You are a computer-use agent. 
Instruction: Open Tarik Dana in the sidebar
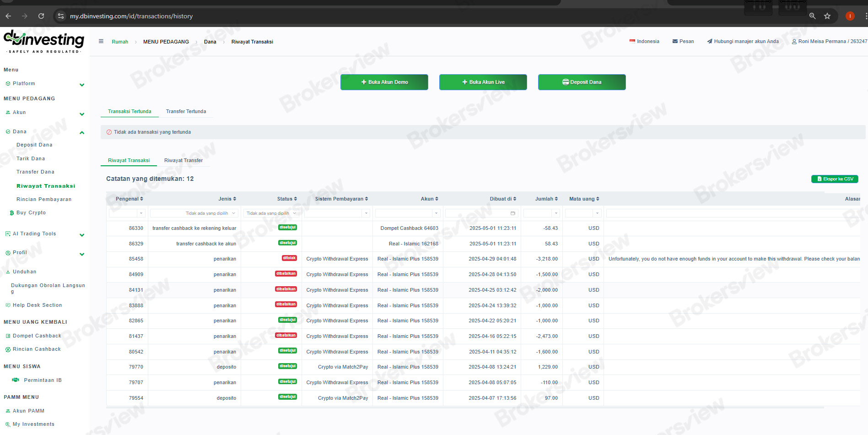tap(31, 158)
